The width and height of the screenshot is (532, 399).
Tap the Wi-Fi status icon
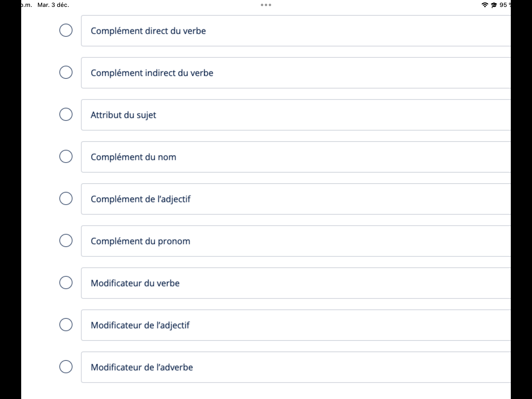coord(484,5)
